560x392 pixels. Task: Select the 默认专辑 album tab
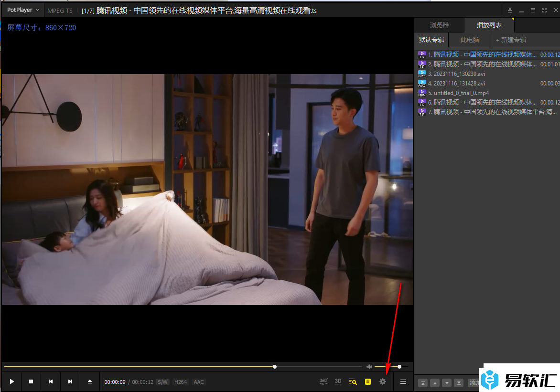431,40
